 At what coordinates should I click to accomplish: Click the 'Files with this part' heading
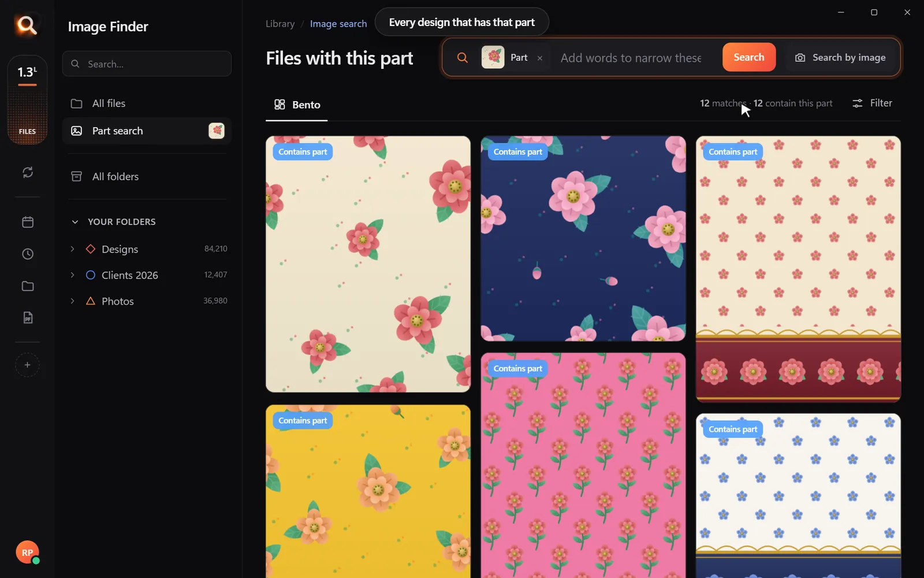coord(340,58)
